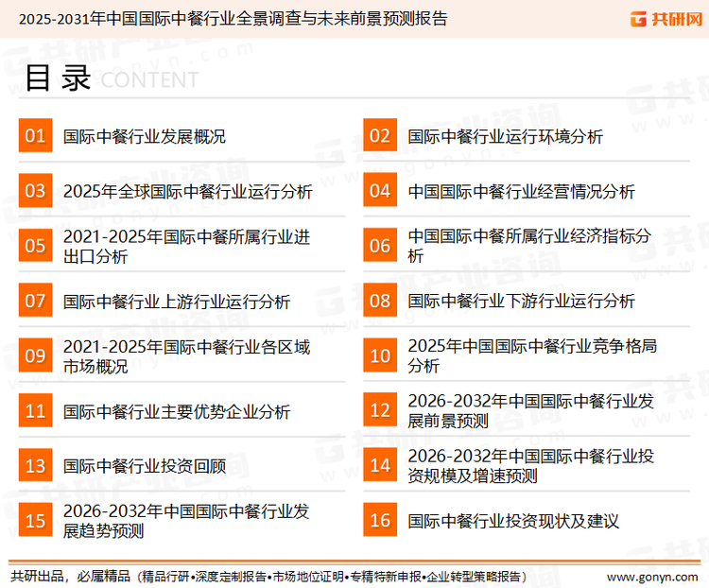Select chapter 国际中餐行业投资现状及建议
The height and width of the screenshot is (588, 709).
tap(513, 521)
